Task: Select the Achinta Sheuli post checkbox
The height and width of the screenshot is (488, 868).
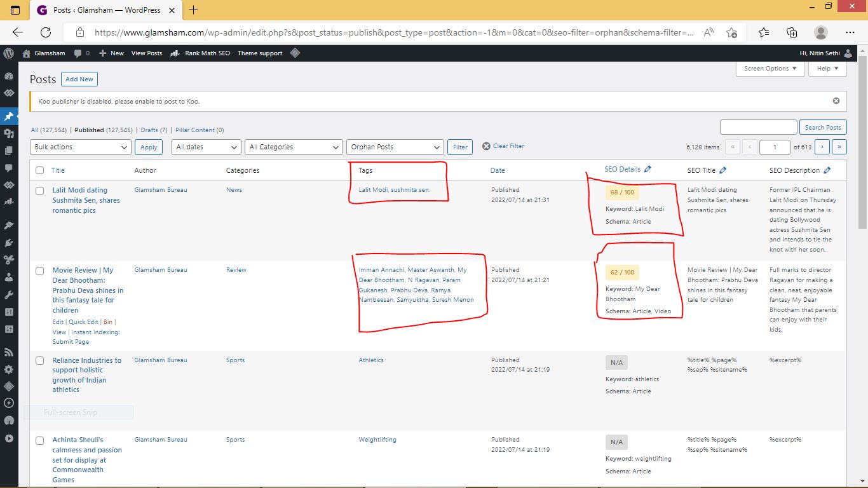Action: tap(40, 440)
